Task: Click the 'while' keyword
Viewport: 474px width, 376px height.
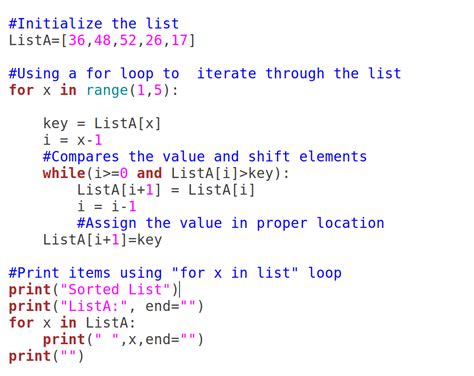Action: (64, 173)
